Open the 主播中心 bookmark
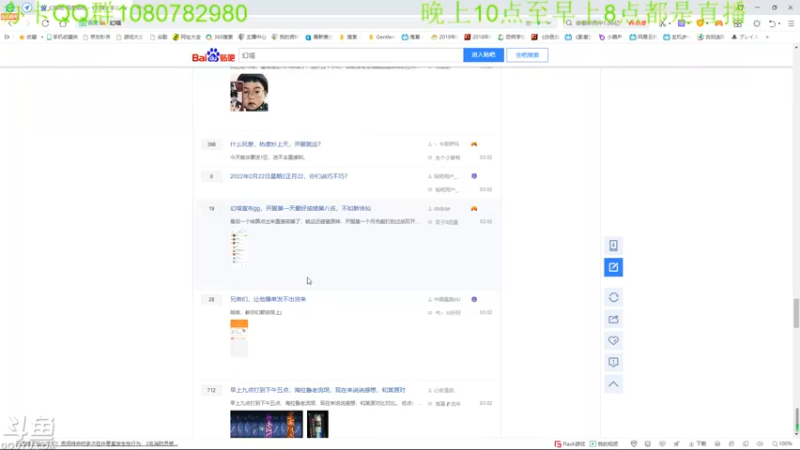The width and height of the screenshot is (800, 450). point(252,37)
